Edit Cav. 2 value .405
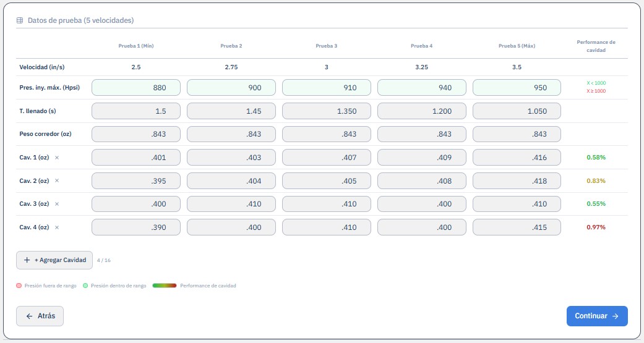This screenshot has width=644, height=343. (327, 181)
